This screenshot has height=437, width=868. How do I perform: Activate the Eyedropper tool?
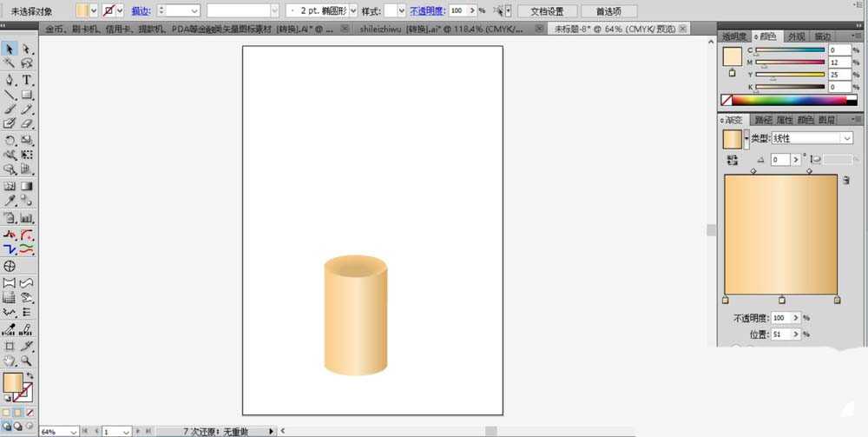[10, 201]
